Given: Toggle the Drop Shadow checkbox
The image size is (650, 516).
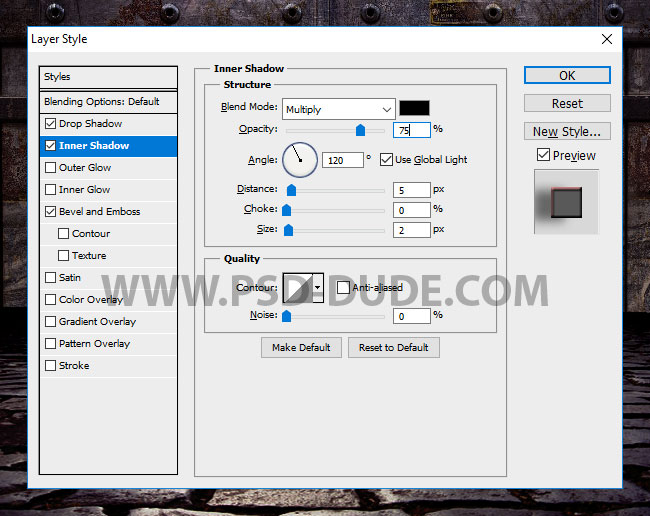Looking at the screenshot, I should coord(51,124).
